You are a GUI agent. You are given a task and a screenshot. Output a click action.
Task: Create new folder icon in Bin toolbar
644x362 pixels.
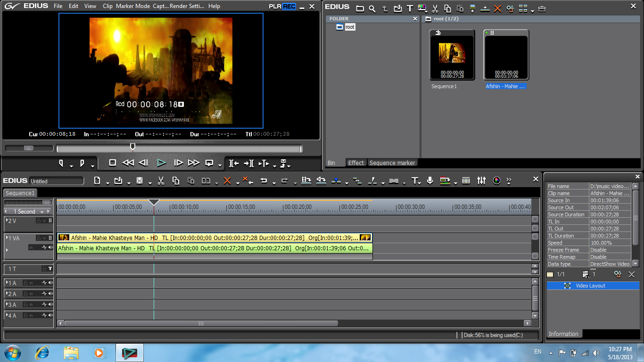click(x=360, y=8)
